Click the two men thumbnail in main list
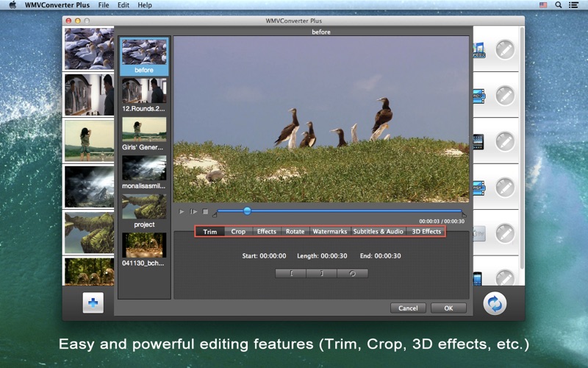 (x=89, y=95)
